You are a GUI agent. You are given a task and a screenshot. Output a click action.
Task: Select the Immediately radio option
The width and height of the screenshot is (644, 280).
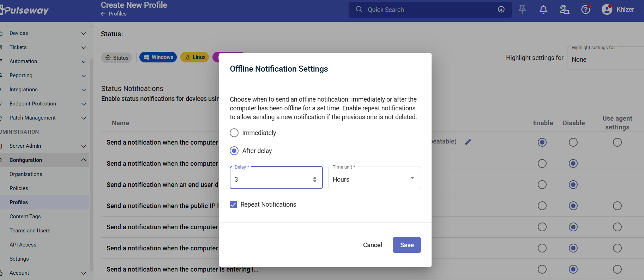click(x=234, y=133)
